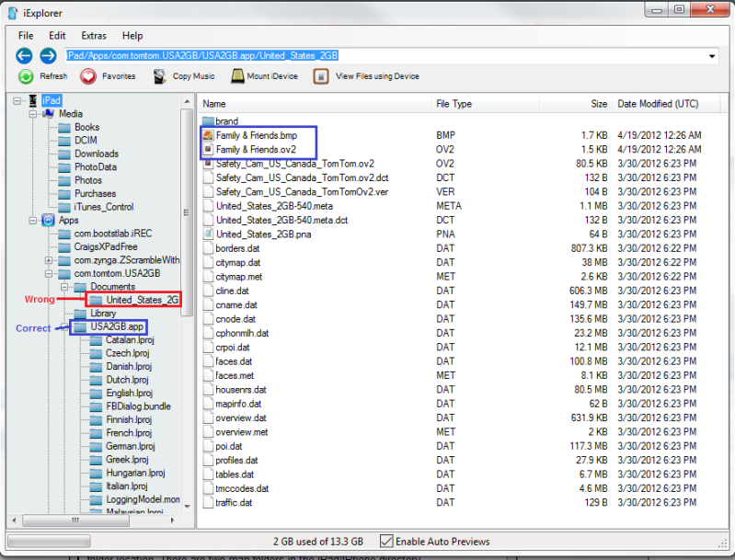Click the United_States_2GB.pna file icon
Viewport: 735px width, 560px height.
coord(208,234)
